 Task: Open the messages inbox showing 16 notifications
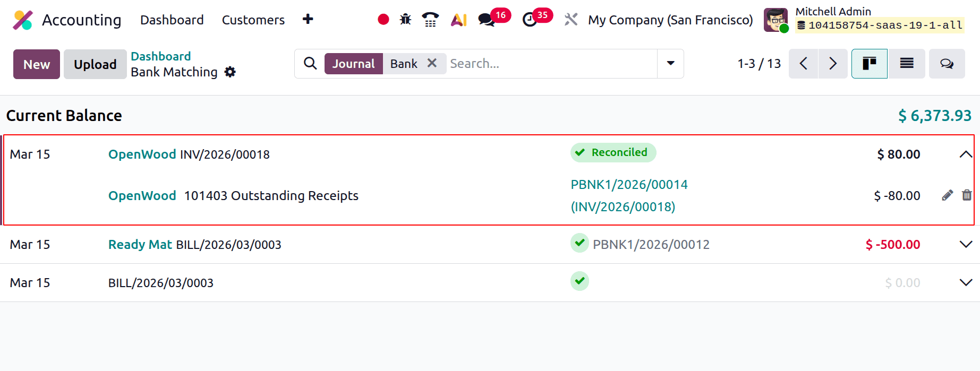487,20
